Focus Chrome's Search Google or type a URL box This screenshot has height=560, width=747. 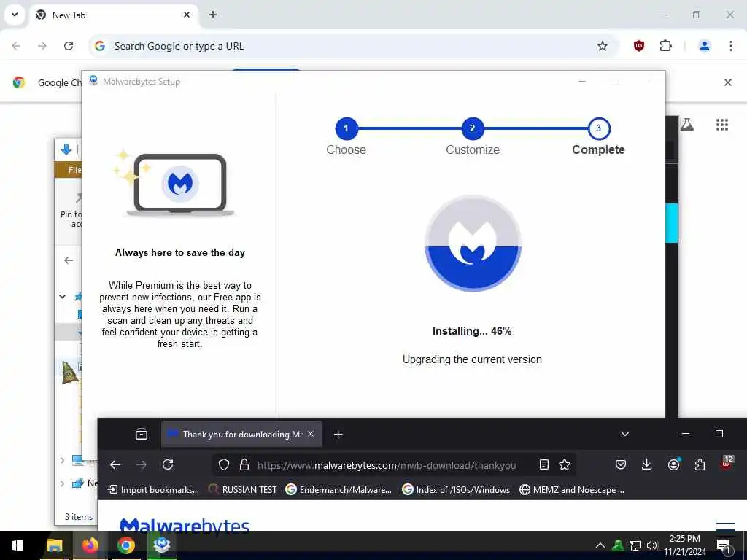tap(343, 46)
